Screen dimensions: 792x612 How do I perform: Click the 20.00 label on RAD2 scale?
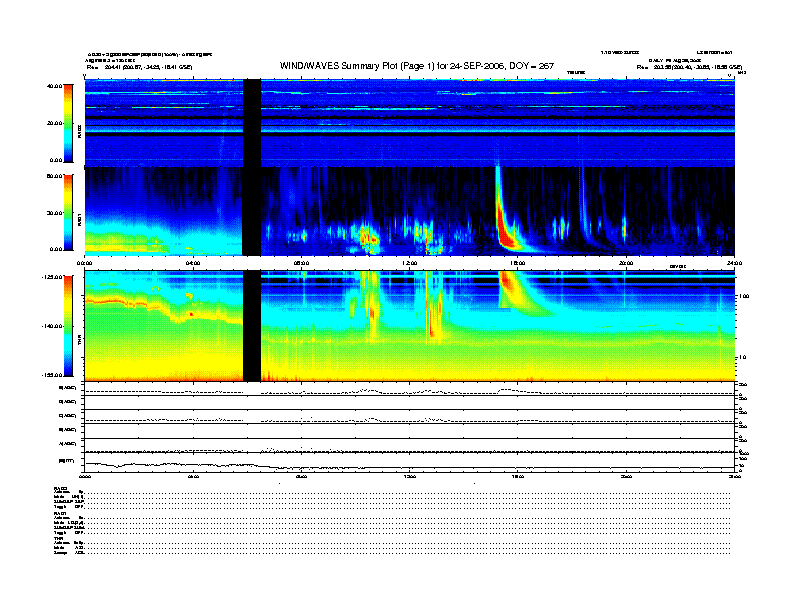tap(55, 123)
